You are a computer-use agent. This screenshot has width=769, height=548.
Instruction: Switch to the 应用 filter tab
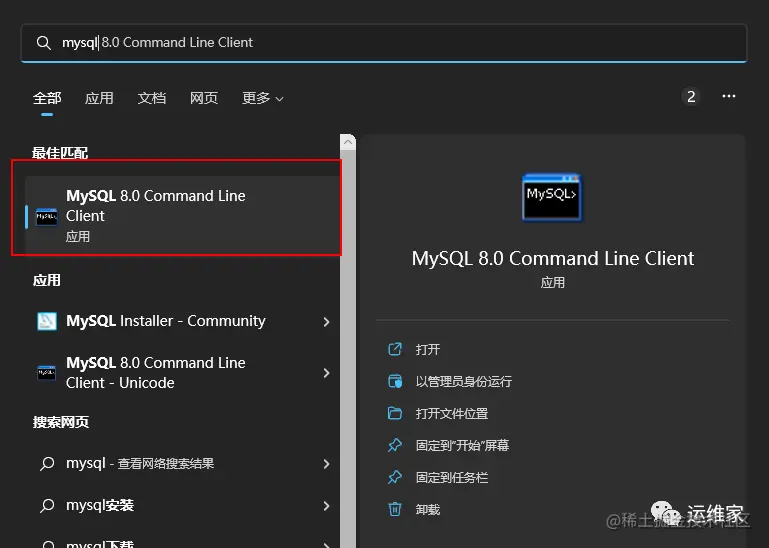(x=99, y=98)
